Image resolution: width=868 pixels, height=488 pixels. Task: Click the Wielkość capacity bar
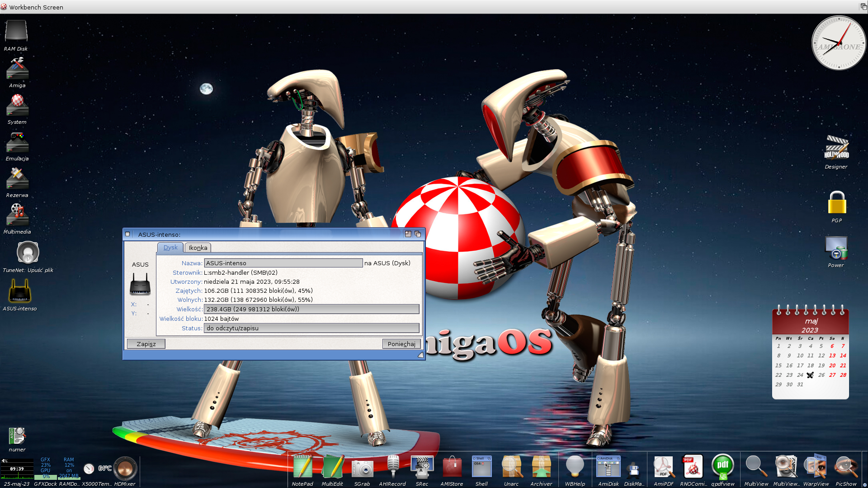(x=311, y=309)
